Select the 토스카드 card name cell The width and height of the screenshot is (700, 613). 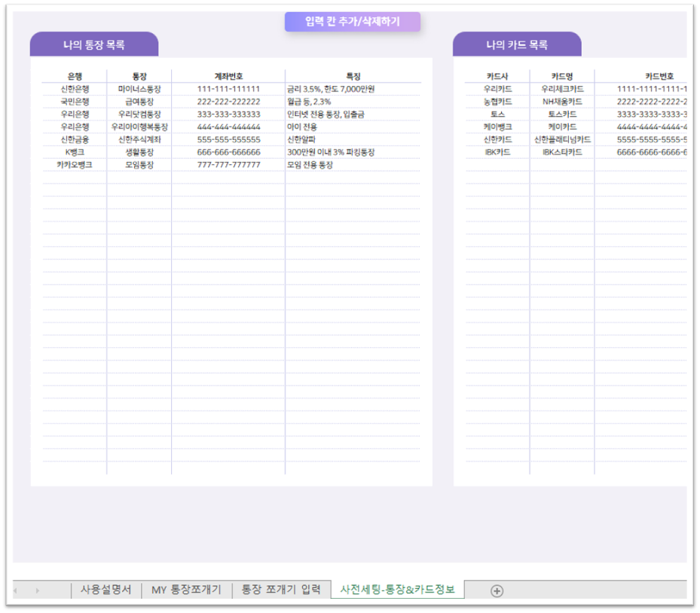point(562,114)
